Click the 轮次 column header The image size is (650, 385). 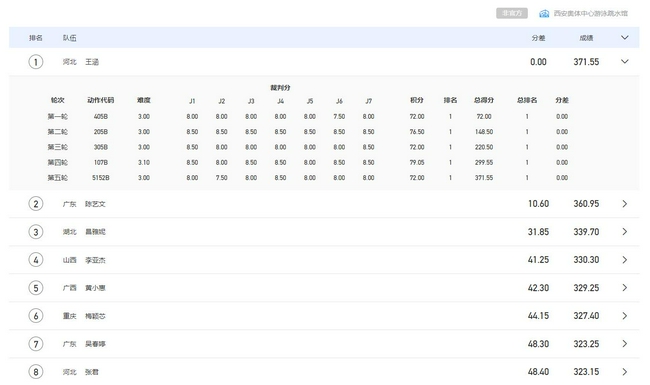pyautogui.click(x=58, y=100)
